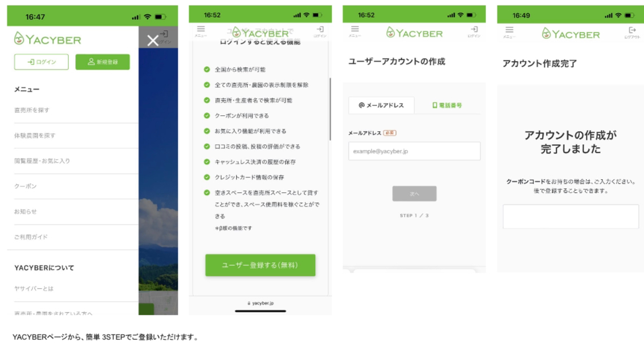Click the email address input field
The height and width of the screenshot is (344, 644).
click(x=414, y=151)
